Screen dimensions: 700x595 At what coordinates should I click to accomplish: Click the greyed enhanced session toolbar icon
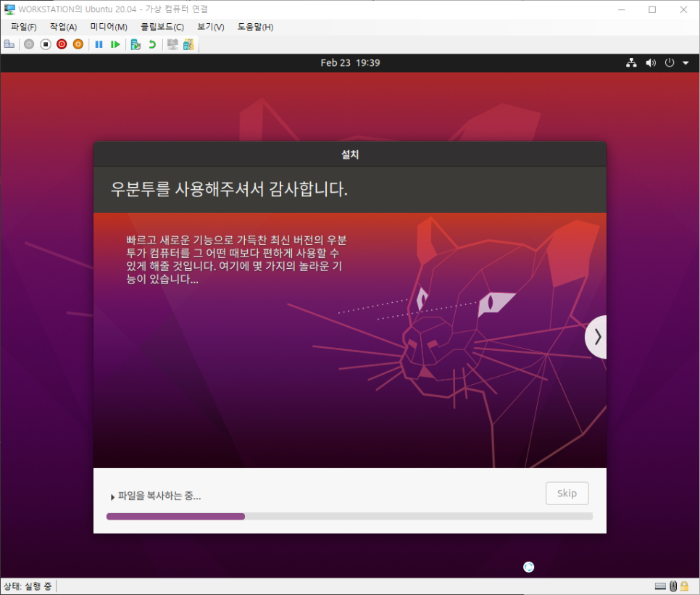click(172, 44)
